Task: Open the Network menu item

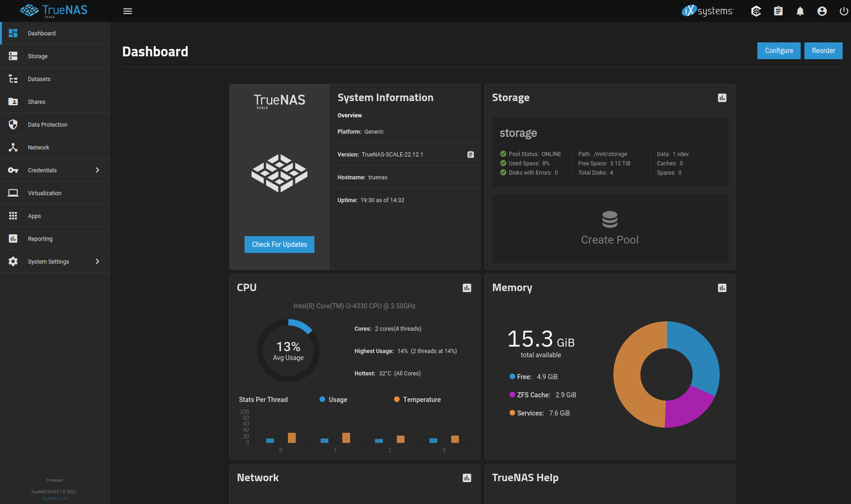Action: (x=55, y=147)
